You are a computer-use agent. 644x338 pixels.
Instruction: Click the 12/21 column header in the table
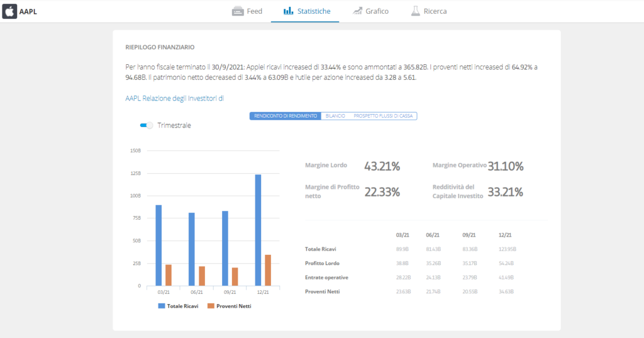(x=505, y=235)
